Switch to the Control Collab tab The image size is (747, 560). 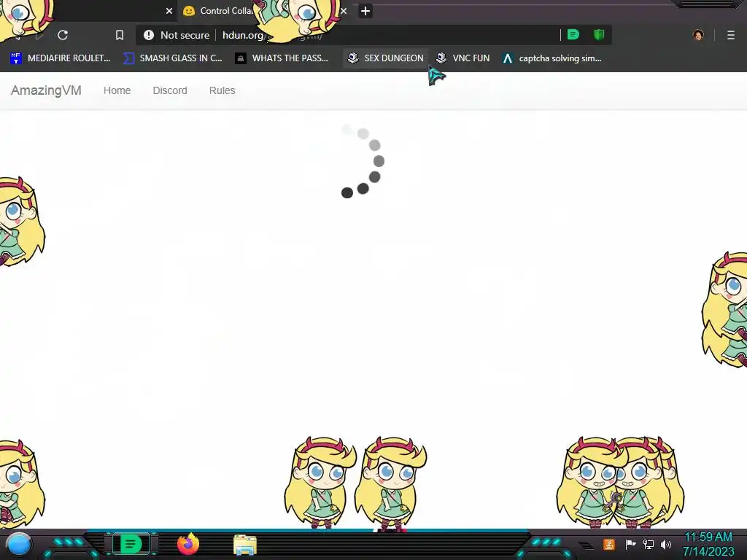224,11
